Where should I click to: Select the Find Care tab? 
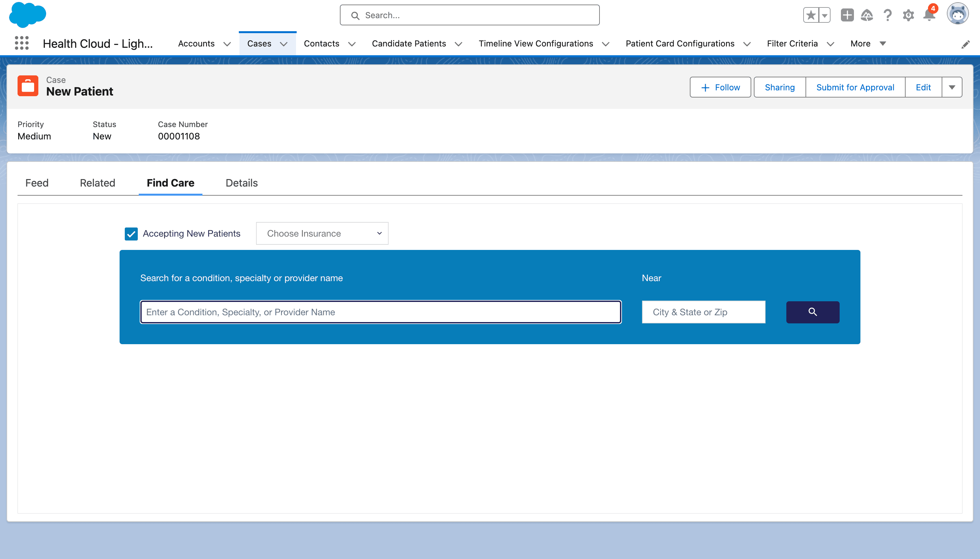click(x=171, y=183)
